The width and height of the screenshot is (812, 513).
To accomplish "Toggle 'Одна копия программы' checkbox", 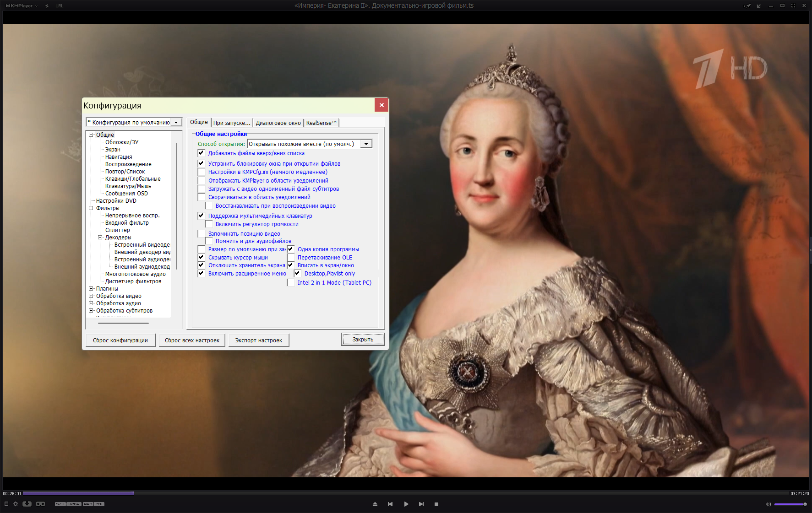I will 291,249.
